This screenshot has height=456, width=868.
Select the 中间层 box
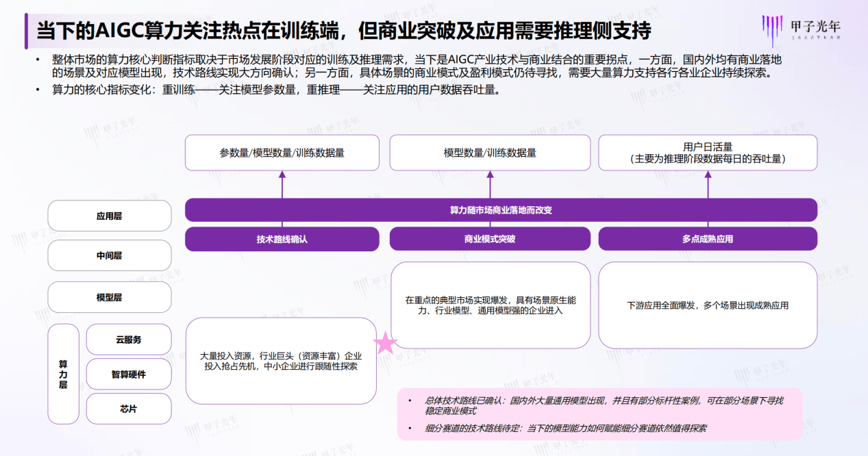point(110,255)
